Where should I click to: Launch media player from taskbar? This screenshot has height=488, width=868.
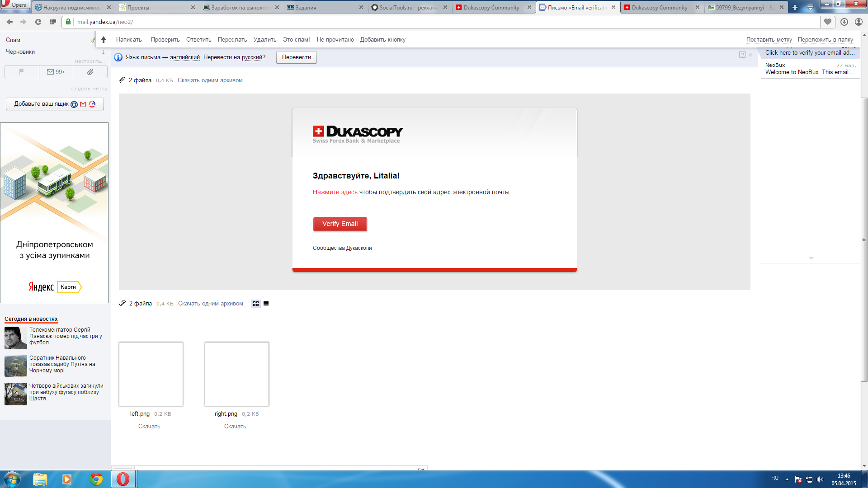[x=67, y=479]
